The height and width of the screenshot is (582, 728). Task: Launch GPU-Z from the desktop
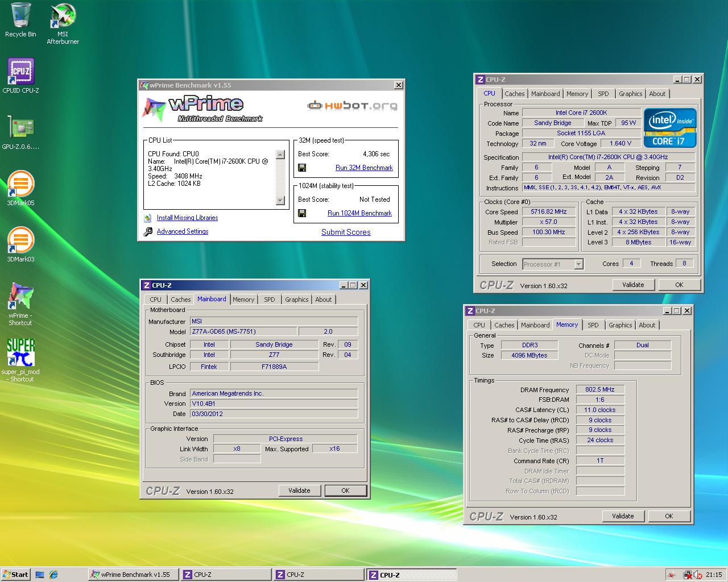coord(21,128)
